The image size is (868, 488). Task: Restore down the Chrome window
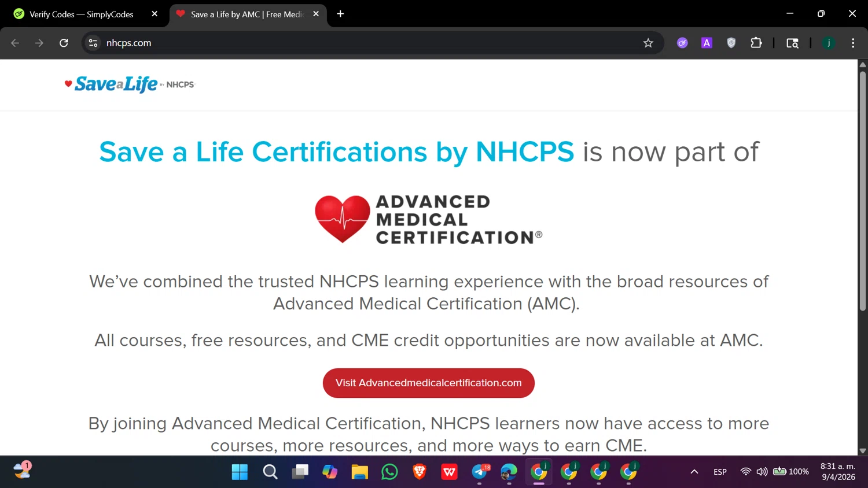coord(821,13)
